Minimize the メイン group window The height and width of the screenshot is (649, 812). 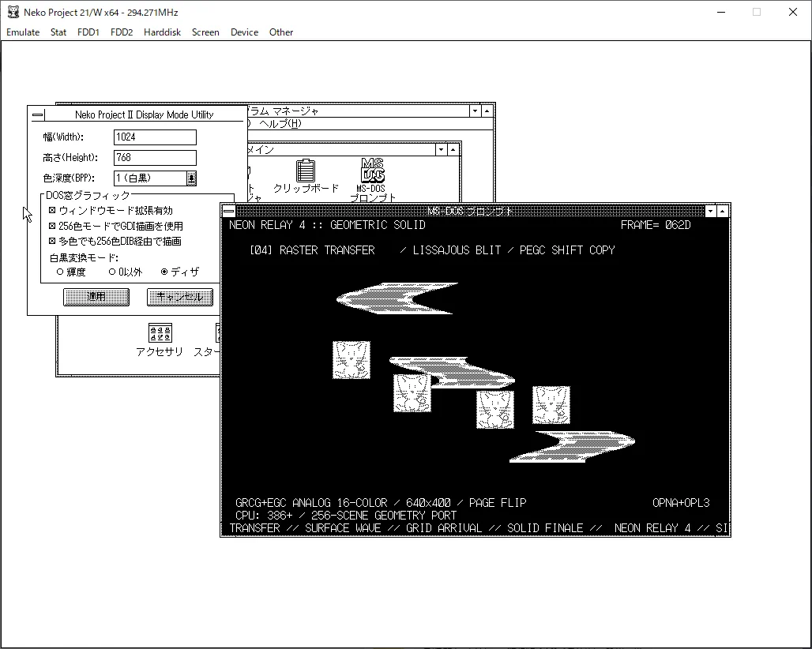click(442, 149)
